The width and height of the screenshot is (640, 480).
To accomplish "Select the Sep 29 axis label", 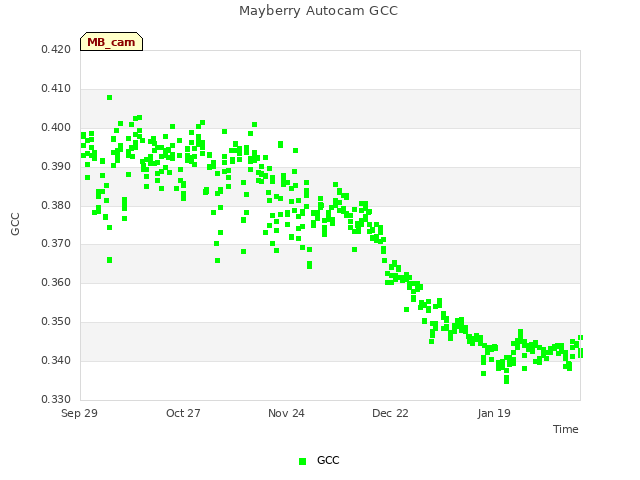I will click(80, 413).
